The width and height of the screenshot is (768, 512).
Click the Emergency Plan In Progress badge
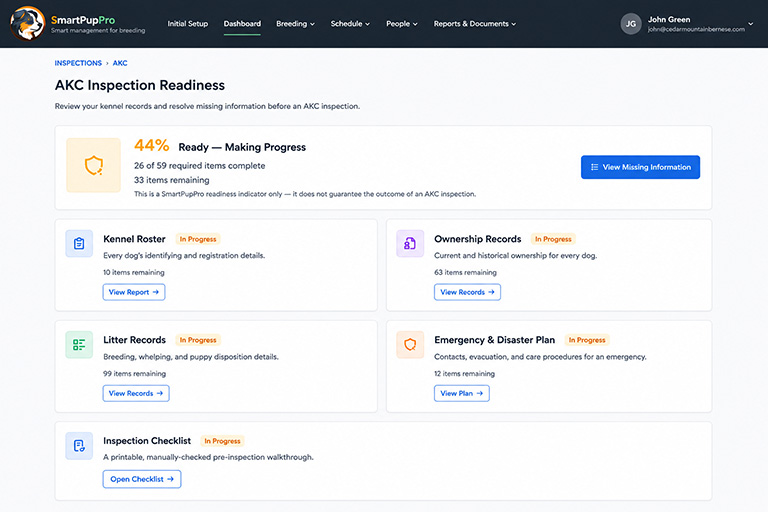coord(587,340)
